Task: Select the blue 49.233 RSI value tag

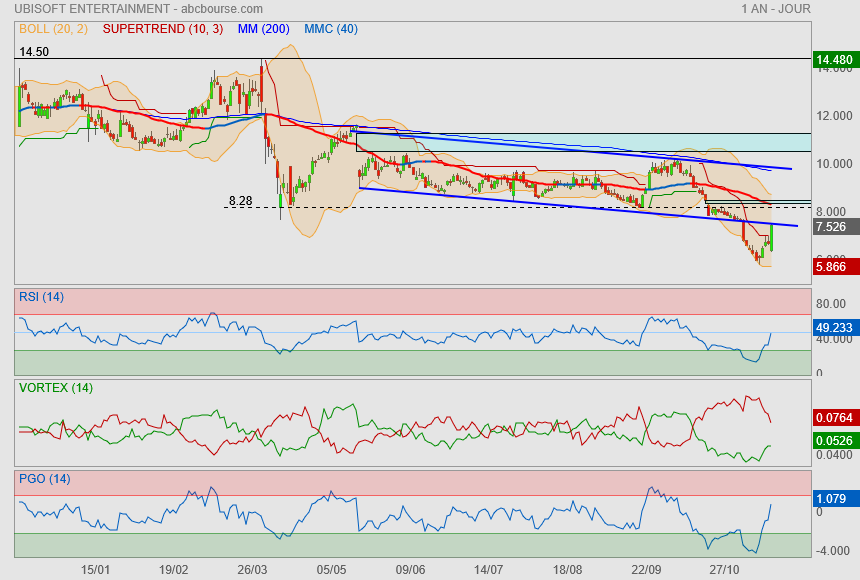Action: [835, 326]
